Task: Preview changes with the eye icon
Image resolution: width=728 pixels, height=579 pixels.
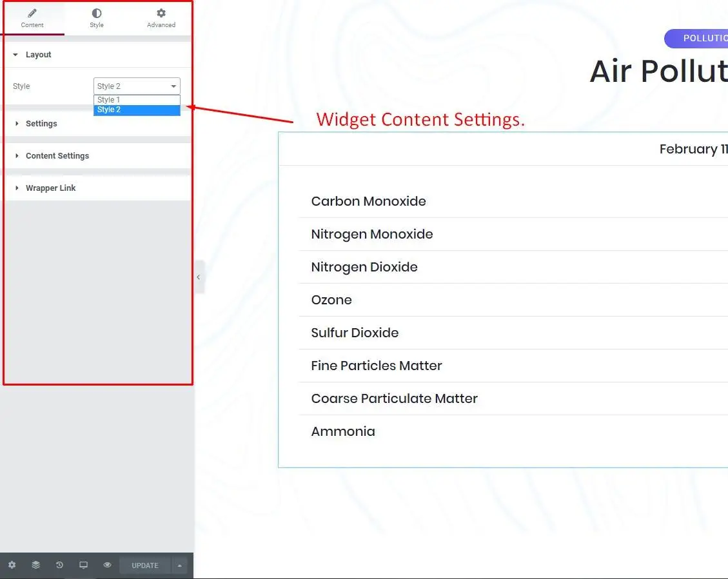Action: pos(107,565)
